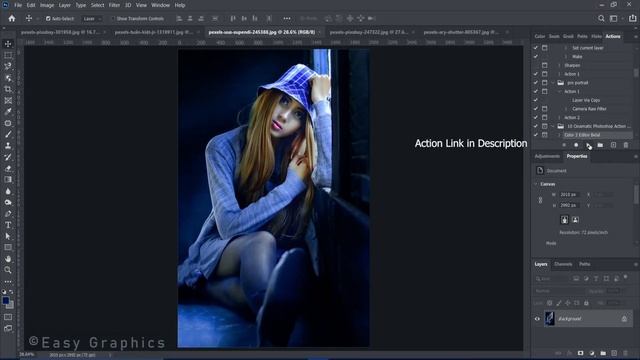Select the History Brush tool
This screenshot has height=360, width=640.
8,157
